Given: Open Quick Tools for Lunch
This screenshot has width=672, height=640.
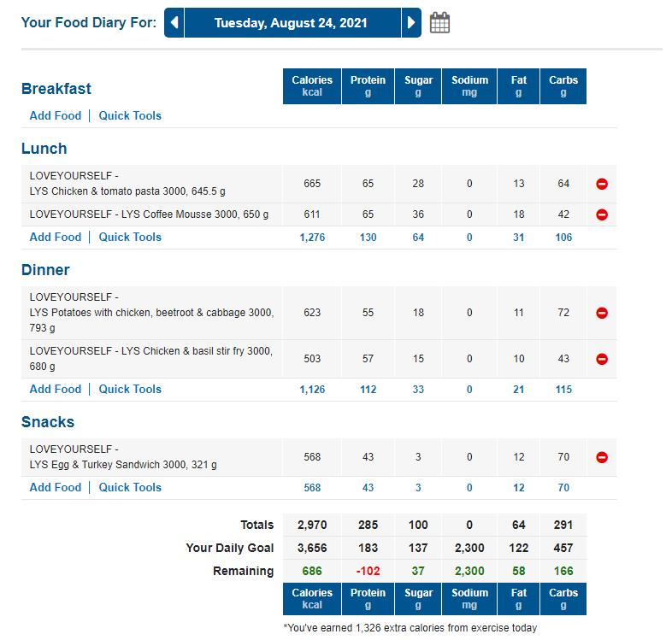Looking at the screenshot, I should click(130, 237).
